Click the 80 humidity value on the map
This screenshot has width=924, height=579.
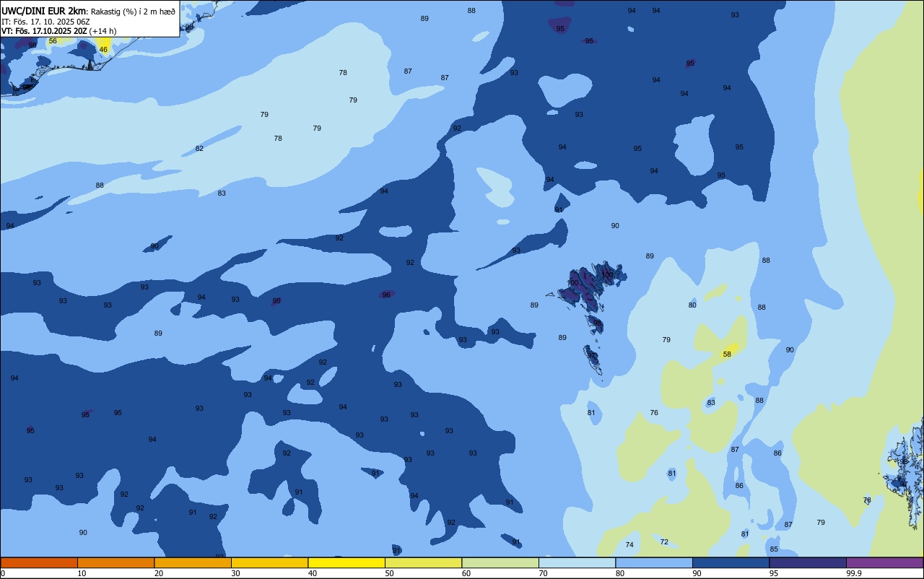(x=692, y=305)
